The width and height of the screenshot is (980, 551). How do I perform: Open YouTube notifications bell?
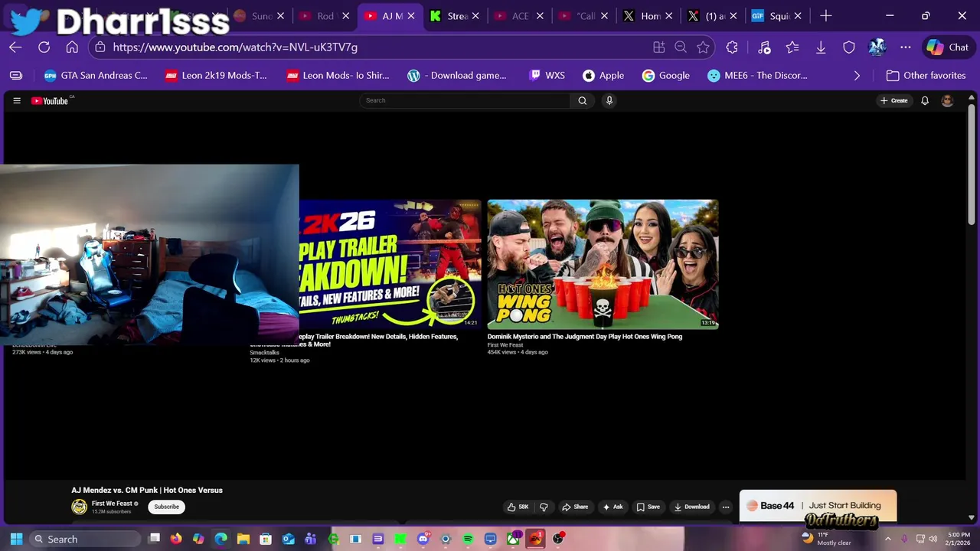pyautogui.click(x=925, y=100)
